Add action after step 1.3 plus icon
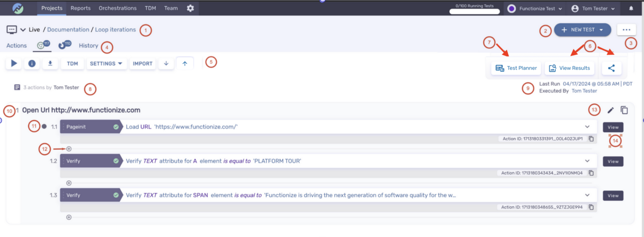 tap(69, 217)
